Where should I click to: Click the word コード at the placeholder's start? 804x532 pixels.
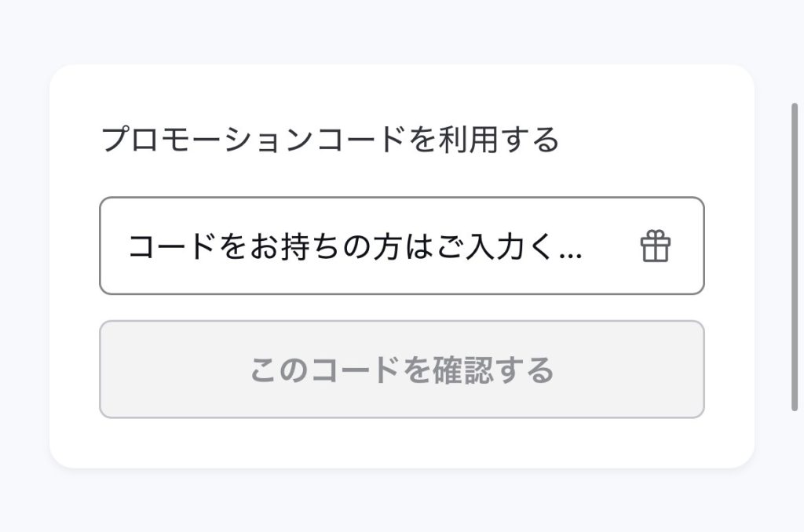point(172,246)
